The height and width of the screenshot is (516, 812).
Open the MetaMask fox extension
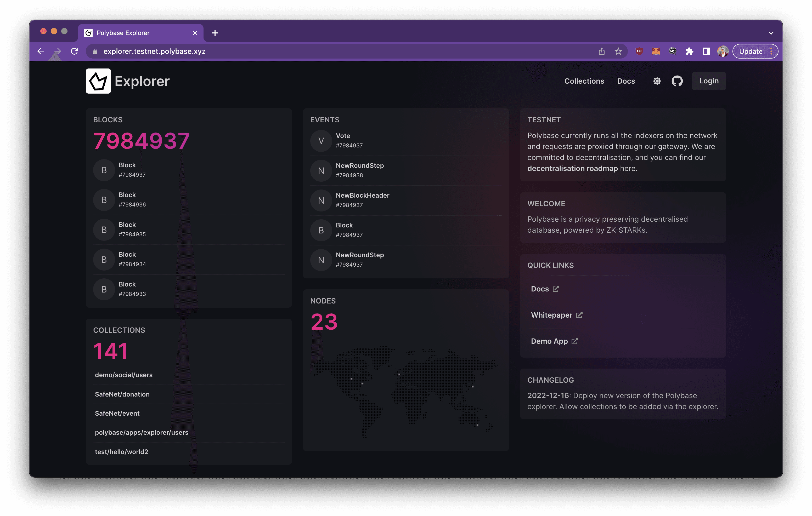(656, 51)
